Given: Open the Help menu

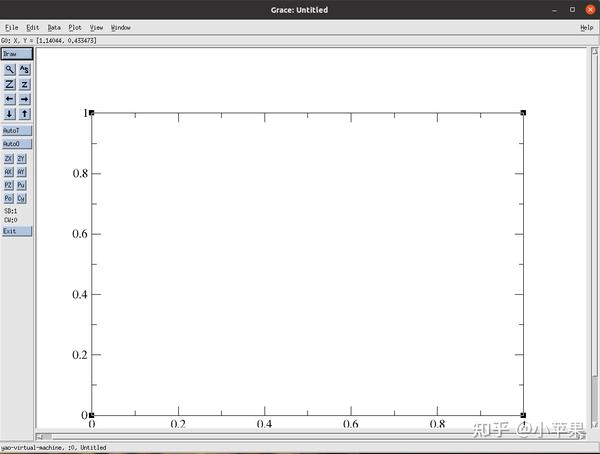Looking at the screenshot, I should pyautogui.click(x=587, y=28).
